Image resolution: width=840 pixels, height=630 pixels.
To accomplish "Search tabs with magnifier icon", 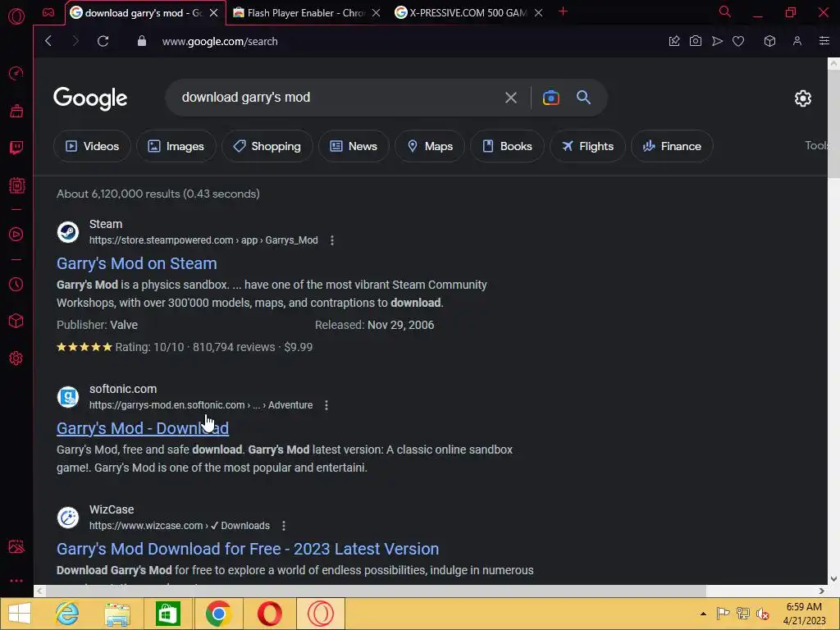I will pos(725,11).
